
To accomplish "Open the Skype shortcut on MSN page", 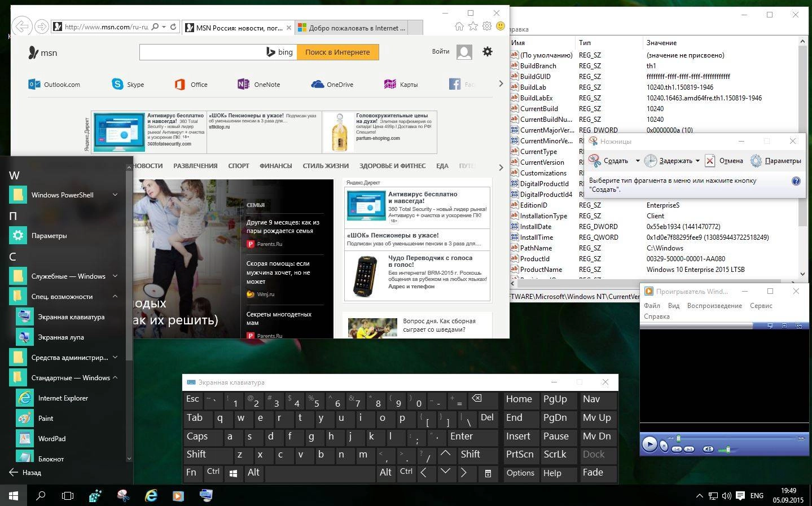I will [x=128, y=84].
